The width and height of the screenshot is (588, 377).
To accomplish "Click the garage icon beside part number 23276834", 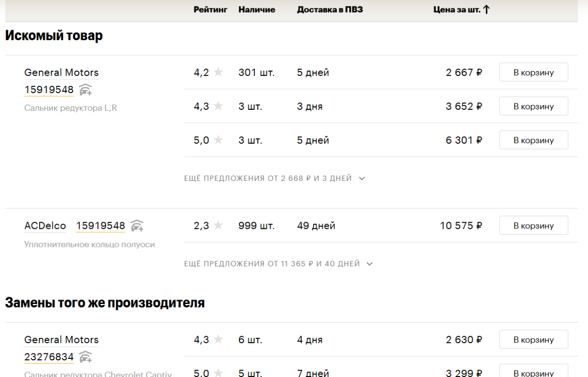I will tap(85, 357).
